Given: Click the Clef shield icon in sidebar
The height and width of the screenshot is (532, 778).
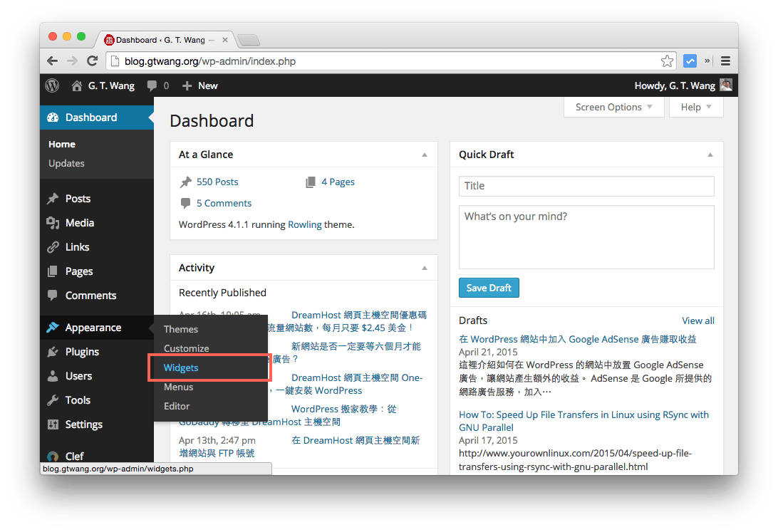Looking at the screenshot, I should coord(51,457).
